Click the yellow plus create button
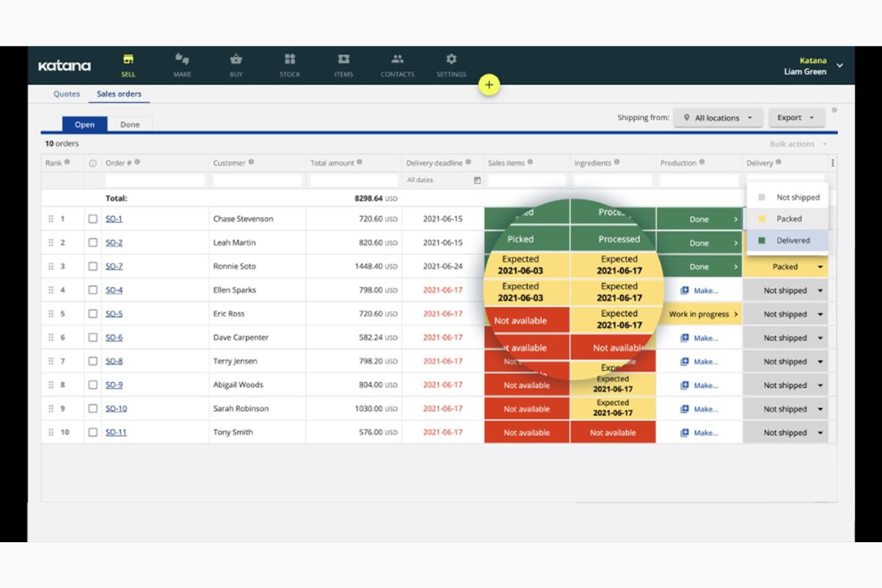 [x=489, y=85]
